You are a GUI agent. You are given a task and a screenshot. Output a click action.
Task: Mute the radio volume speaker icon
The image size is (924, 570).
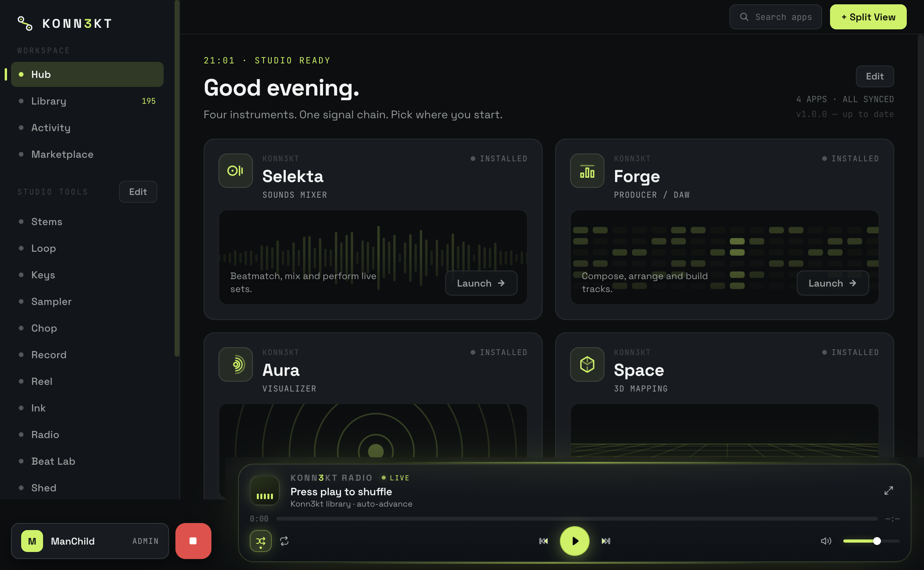point(826,541)
